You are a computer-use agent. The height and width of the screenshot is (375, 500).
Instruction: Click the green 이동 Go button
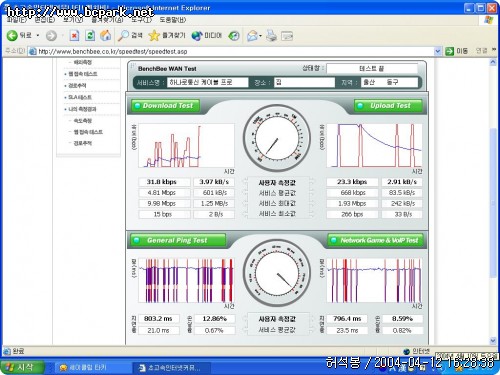[457, 51]
